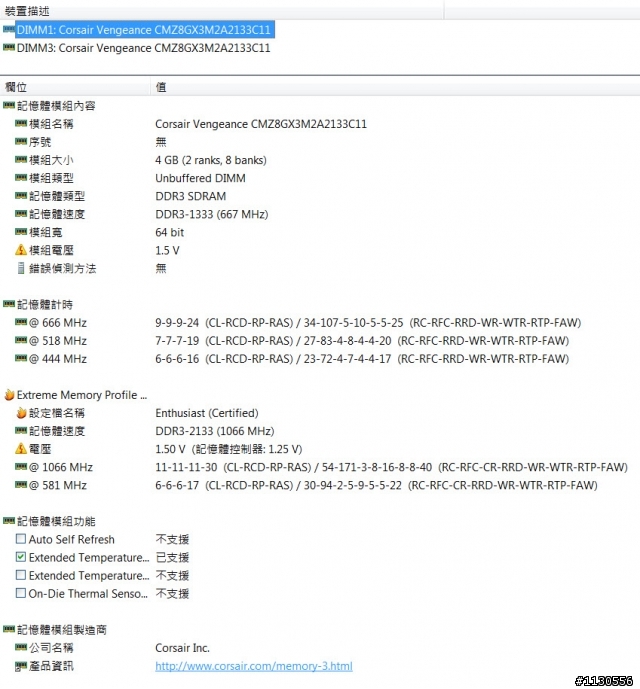Click the 記憶體模組內容 group icon
The width and height of the screenshot is (640, 689).
[8, 105]
